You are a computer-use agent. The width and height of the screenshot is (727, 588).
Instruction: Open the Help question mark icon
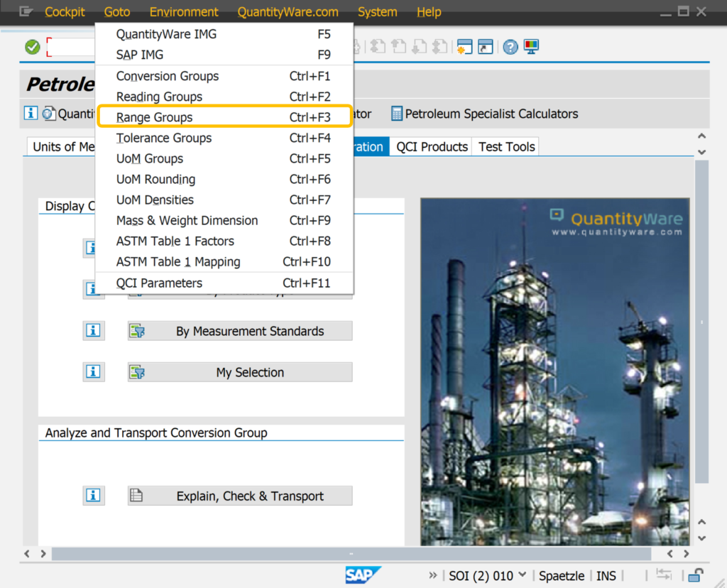pos(510,47)
